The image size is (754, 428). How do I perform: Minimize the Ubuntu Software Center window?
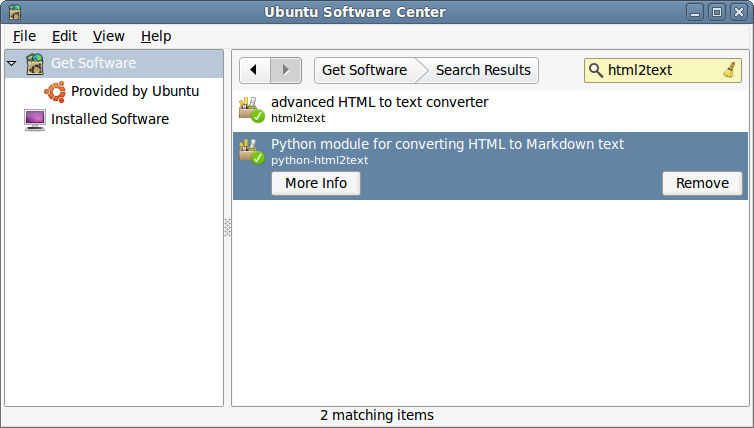695,12
